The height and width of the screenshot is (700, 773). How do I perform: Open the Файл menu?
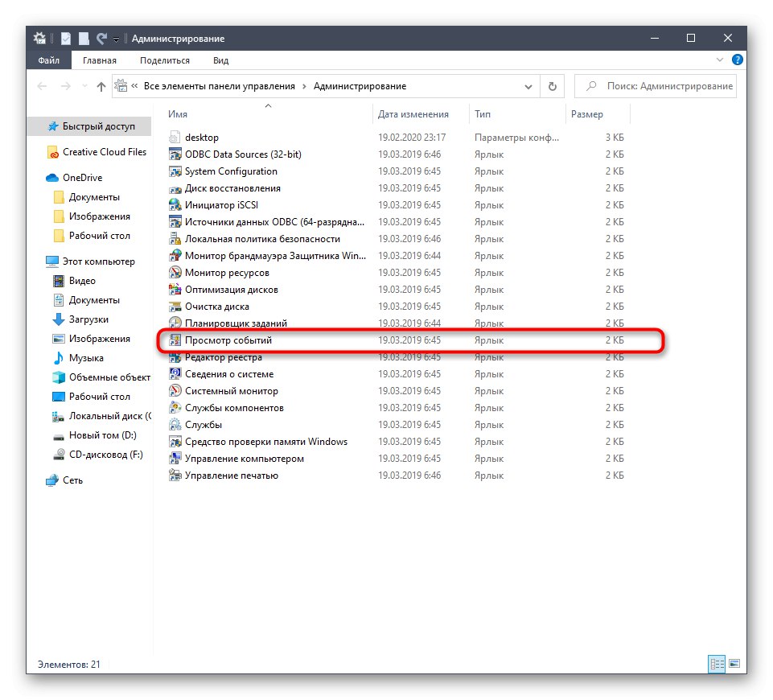click(49, 60)
